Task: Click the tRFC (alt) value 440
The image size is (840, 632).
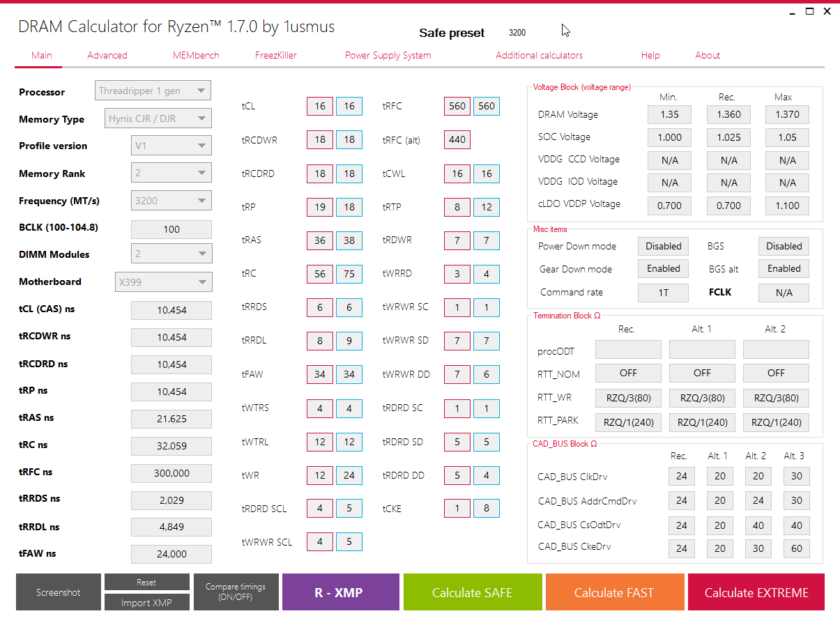Action: coord(457,139)
